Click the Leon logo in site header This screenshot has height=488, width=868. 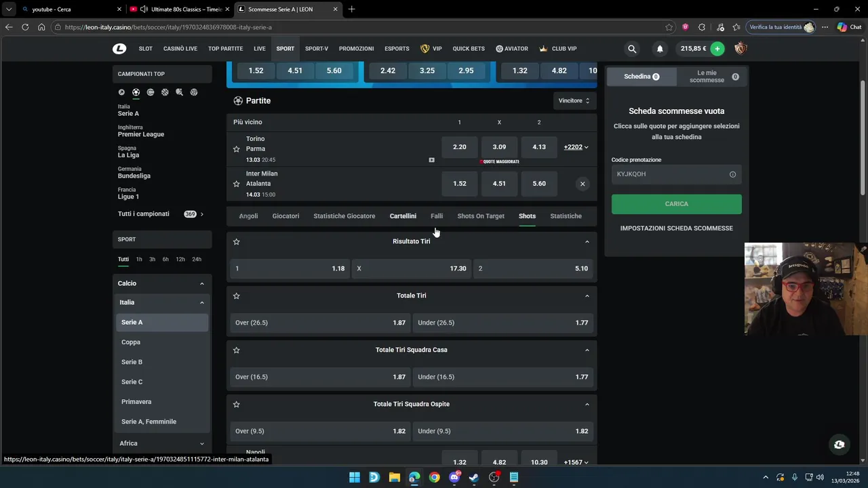tap(119, 49)
